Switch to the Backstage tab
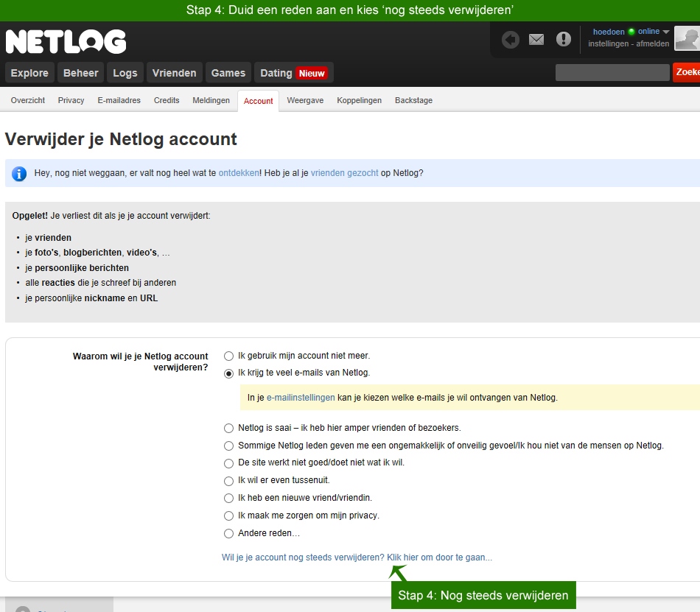 (x=414, y=100)
